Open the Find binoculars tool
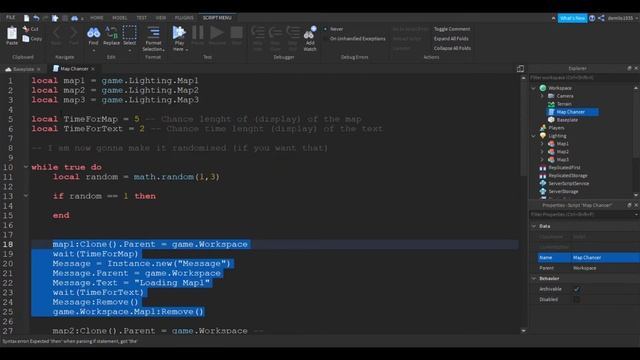The image size is (640, 360). tap(93, 33)
